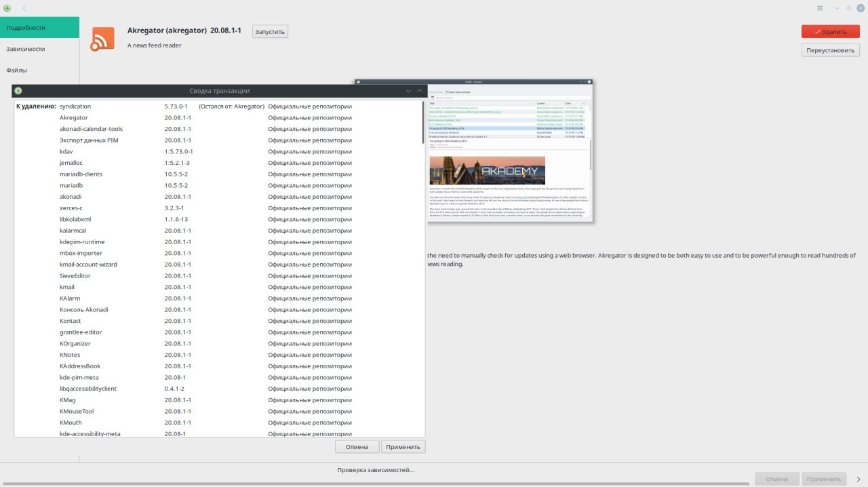Click the Проверка зависимостей status text

click(x=376, y=470)
